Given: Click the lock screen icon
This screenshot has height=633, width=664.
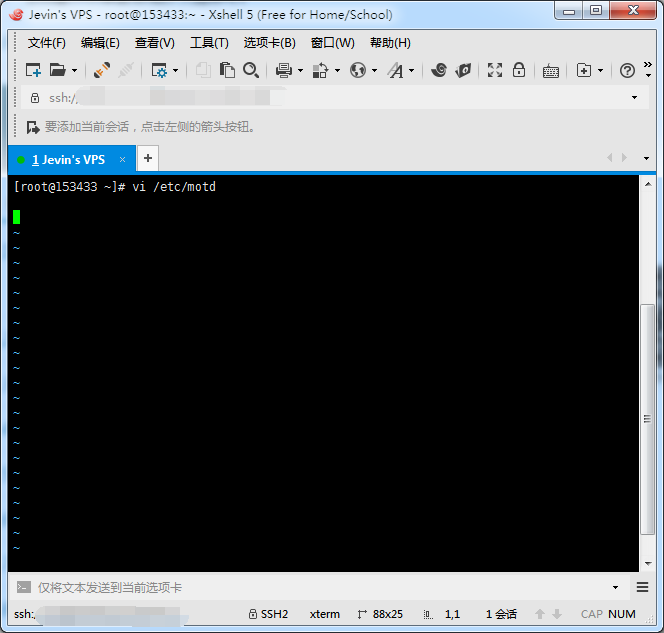Looking at the screenshot, I should (519, 70).
